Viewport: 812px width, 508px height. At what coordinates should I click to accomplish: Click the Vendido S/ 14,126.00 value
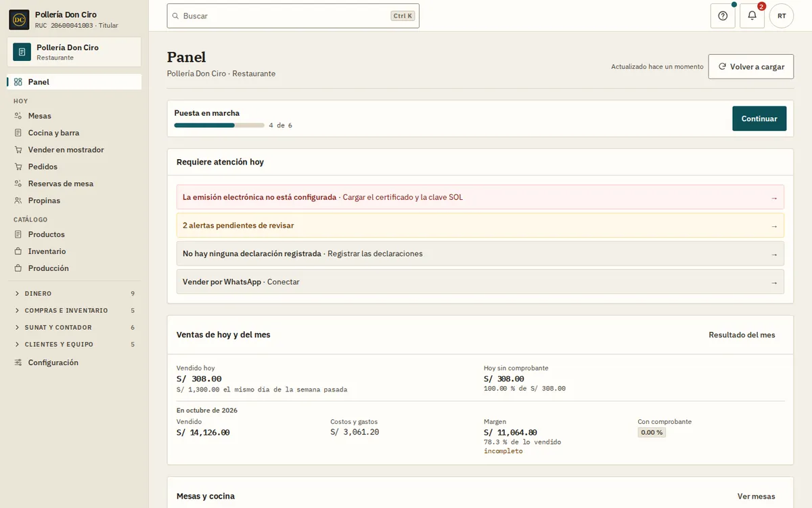coord(203,432)
